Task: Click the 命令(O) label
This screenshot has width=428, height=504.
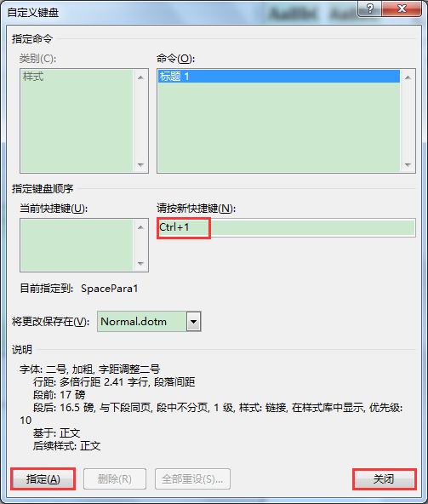Action: coord(176,59)
